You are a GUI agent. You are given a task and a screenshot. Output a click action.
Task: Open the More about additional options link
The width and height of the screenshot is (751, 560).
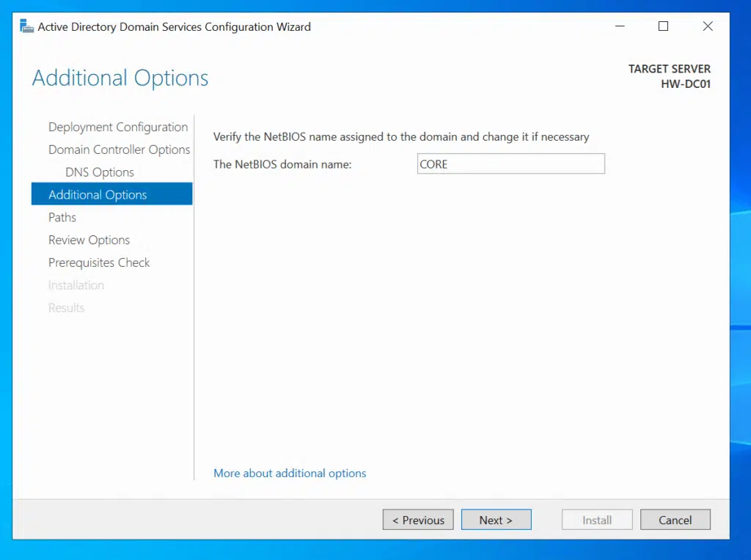click(290, 474)
